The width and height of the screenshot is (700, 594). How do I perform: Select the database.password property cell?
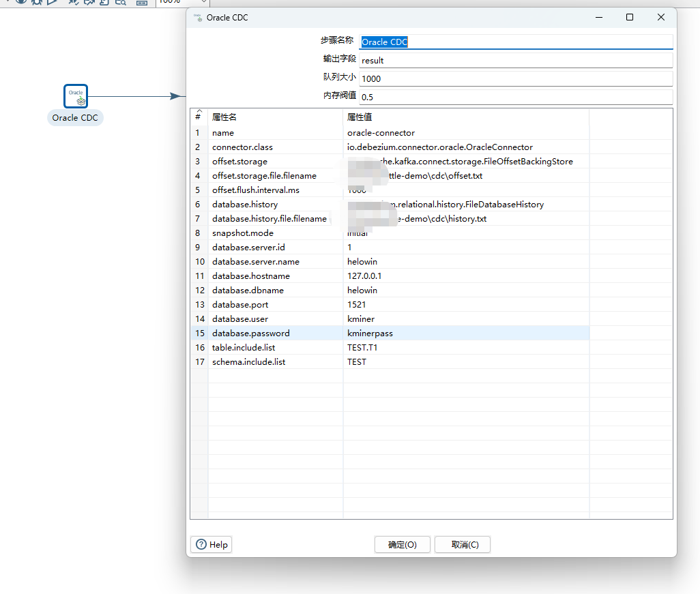(276, 333)
